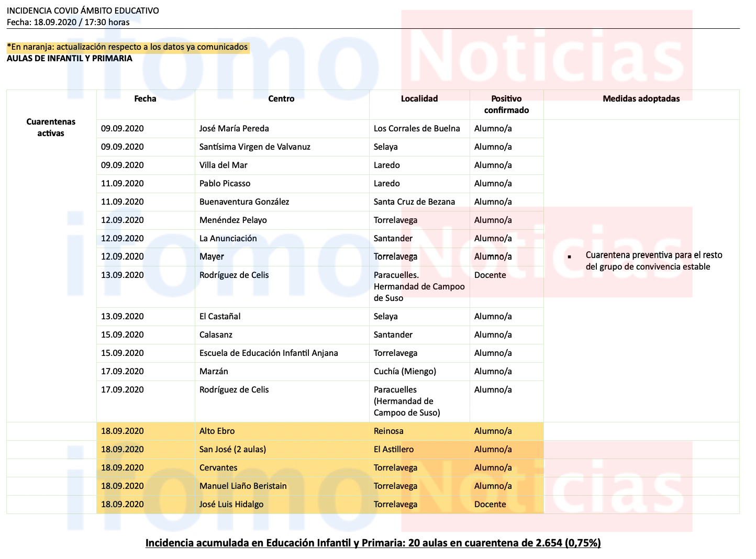Click the underlined 'Incidencia acumulada' summary line

point(373,543)
